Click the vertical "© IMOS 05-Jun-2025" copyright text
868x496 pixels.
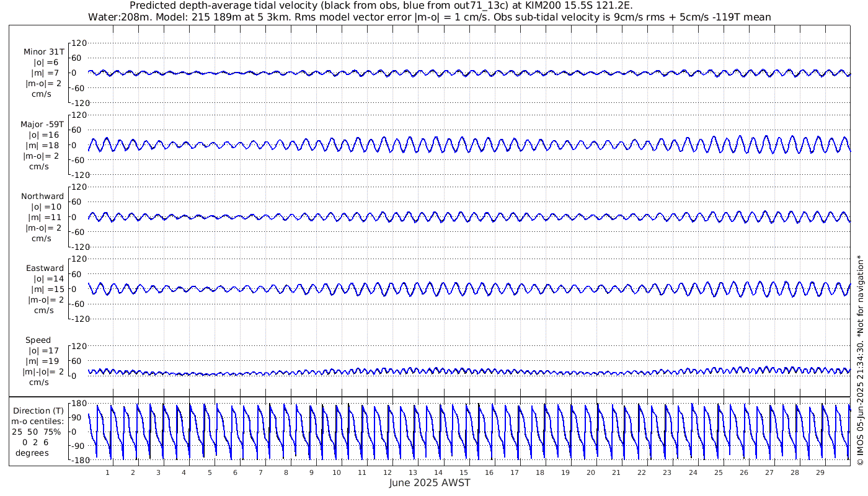pos(860,361)
